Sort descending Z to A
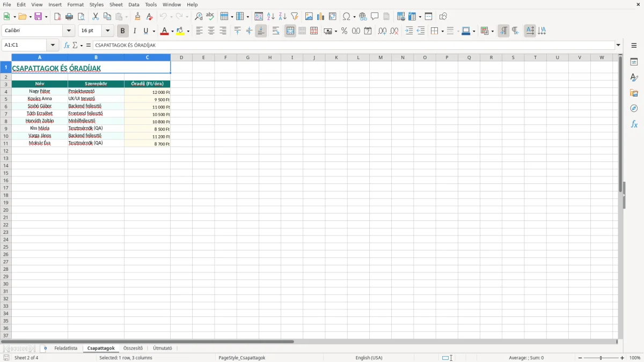Image resolution: width=644 pixels, height=362 pixels. (x=283, y=17)
